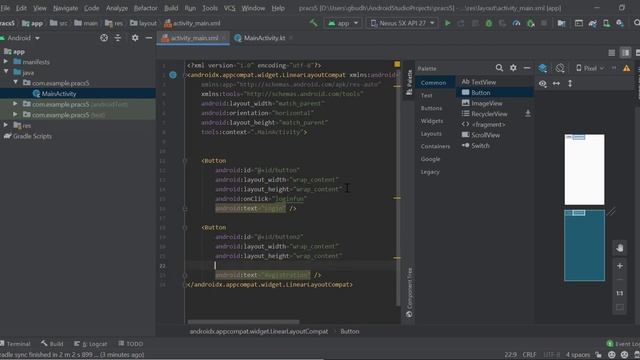Screen dimensions: 640x360
Task: Select the activity_main.xml editor tab
Action: pos(194,38)
